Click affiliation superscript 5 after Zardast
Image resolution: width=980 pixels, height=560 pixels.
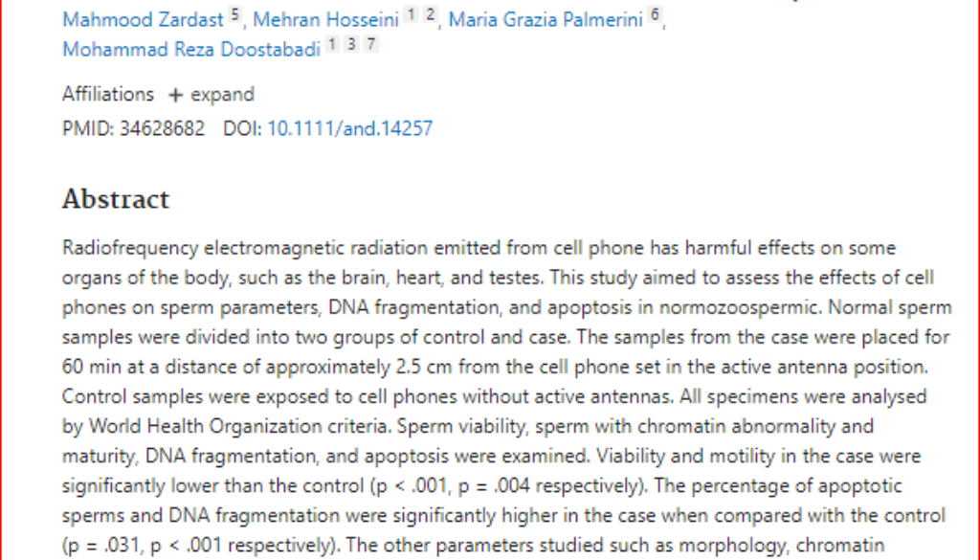click(x=235, y=15)
